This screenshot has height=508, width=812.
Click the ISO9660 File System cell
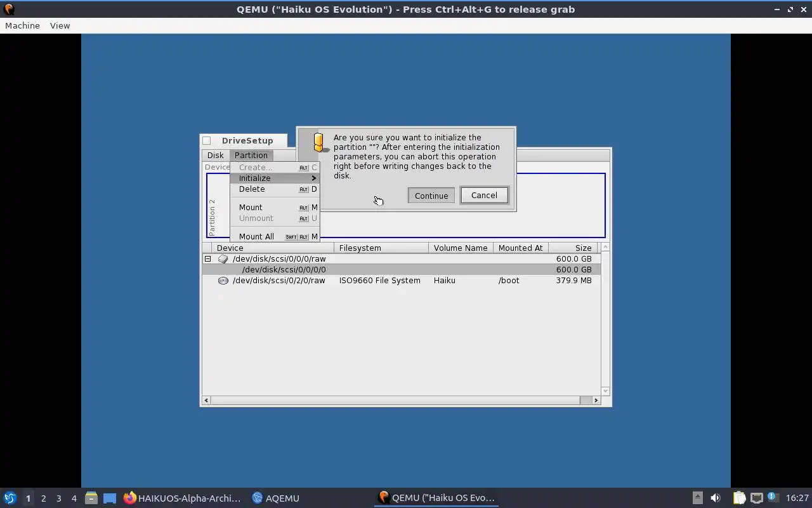pos(379,280)
